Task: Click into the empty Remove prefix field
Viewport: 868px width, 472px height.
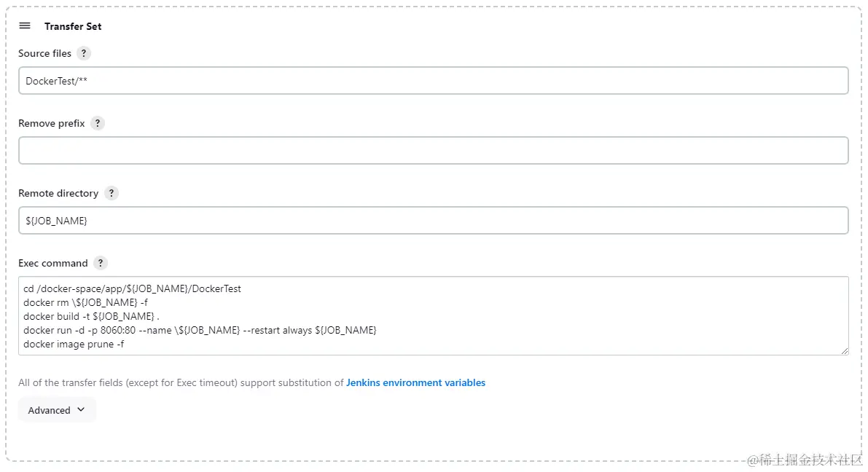Action: [x=433, y=151]
